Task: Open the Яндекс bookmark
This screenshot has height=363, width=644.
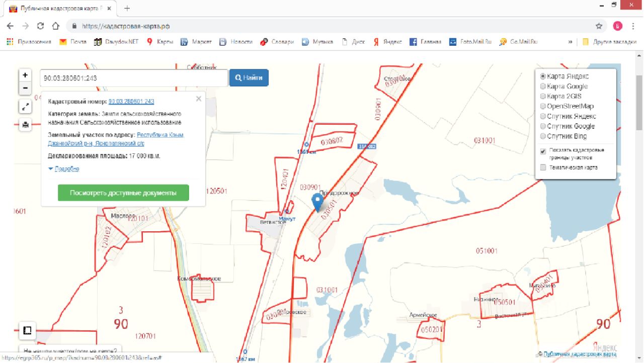Action: point(387,42)
